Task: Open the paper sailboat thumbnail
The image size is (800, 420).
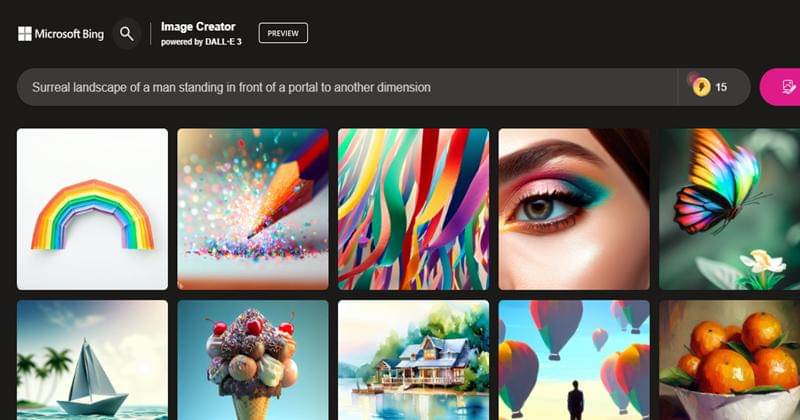Action: coord(92,360)
